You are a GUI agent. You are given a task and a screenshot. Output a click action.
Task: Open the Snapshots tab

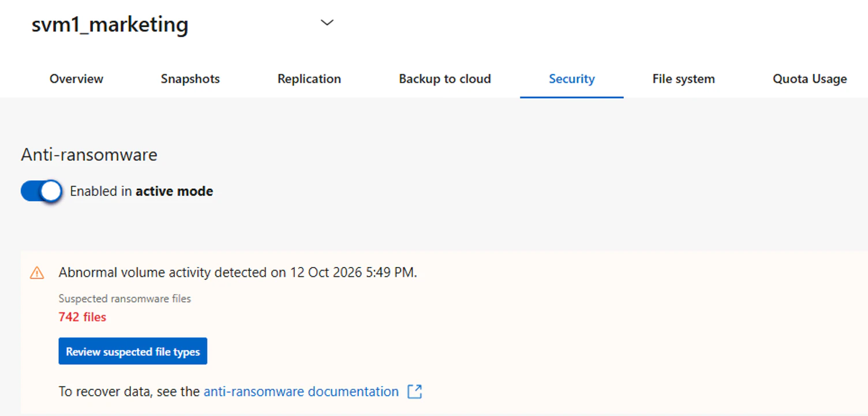pos(190,79)
